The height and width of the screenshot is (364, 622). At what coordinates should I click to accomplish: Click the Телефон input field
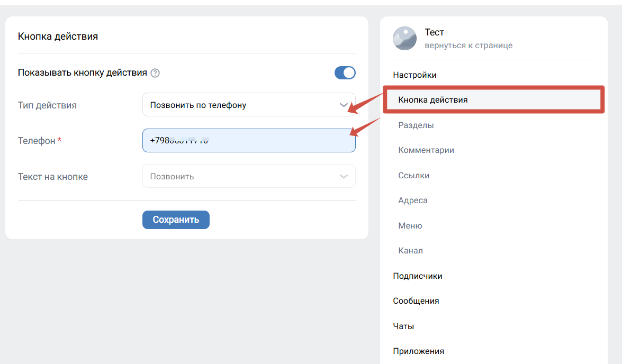click(x=249, y=140)
